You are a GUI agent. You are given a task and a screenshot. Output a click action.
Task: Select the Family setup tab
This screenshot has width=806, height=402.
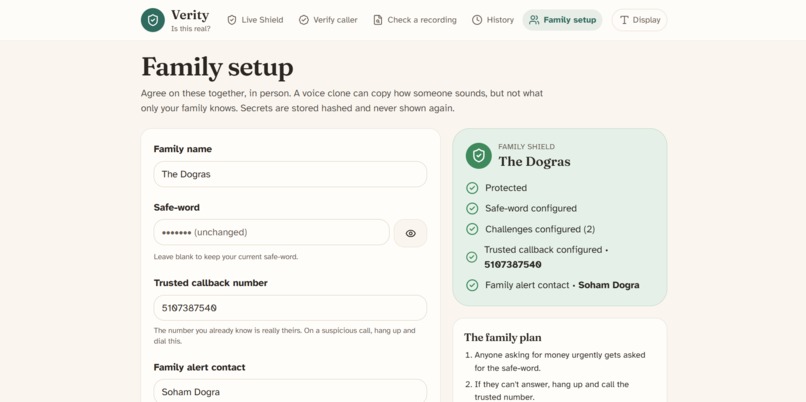pos(562,20)
